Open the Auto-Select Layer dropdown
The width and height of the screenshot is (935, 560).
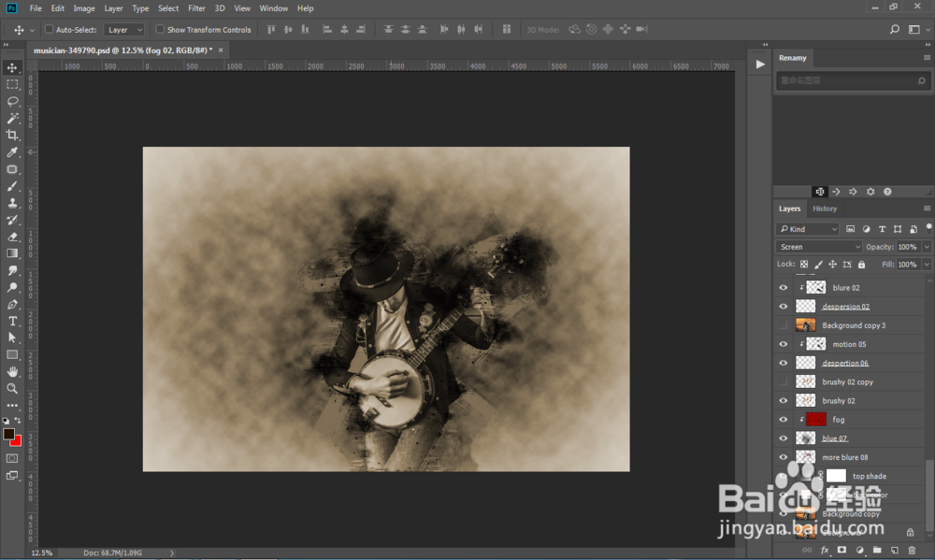[x=124, y=29]
